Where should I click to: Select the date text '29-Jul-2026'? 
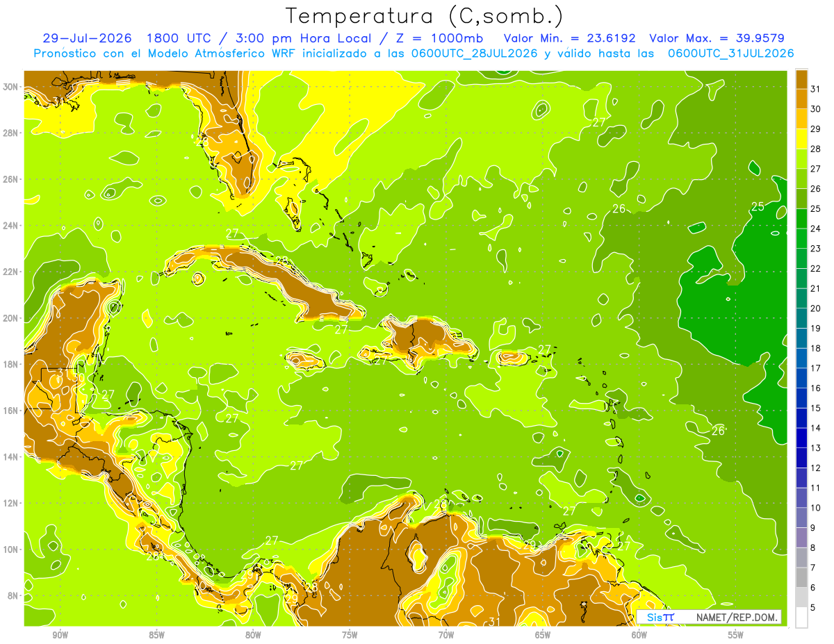click(x=87, y=38)
